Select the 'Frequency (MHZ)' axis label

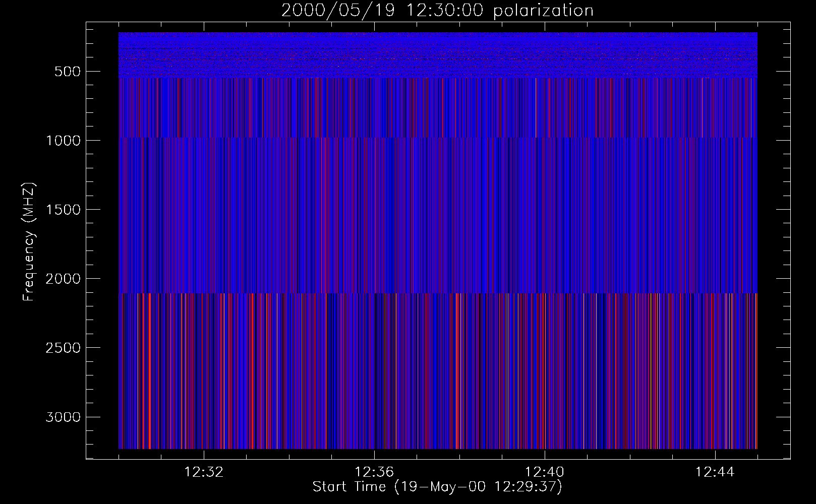coord(29,241)
